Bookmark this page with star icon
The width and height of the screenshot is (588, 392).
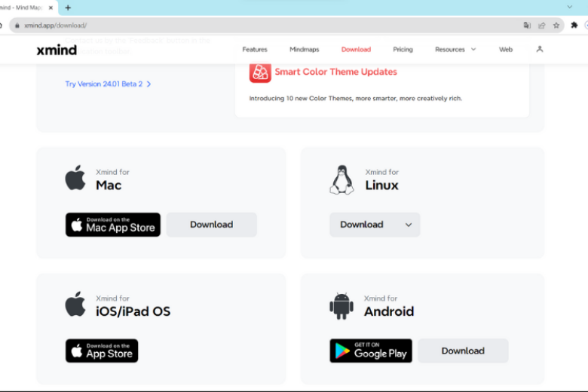(x=556, y=26)
